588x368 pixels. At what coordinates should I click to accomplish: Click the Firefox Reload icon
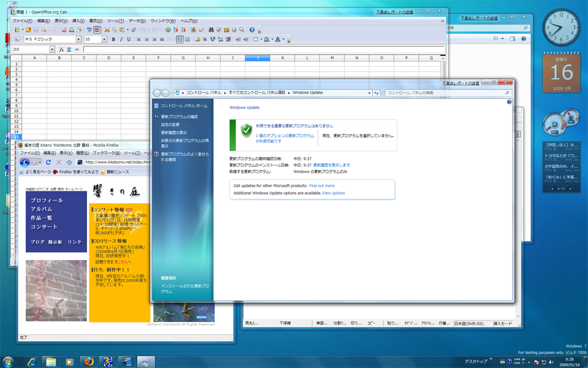48,162
